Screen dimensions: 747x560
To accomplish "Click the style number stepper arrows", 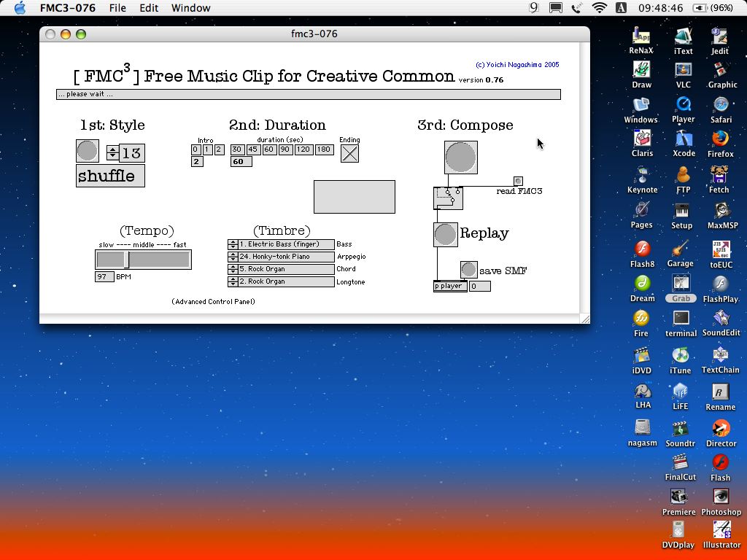I will coord(112,152).
